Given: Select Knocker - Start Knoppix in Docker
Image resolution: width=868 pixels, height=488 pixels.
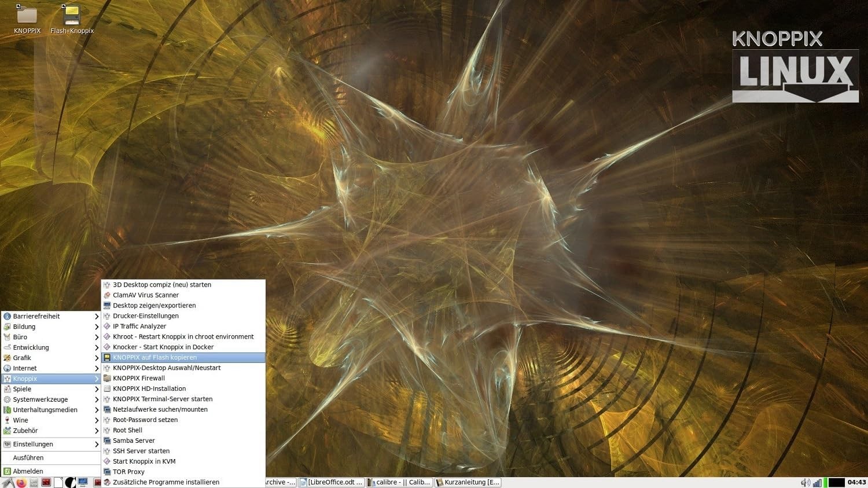Looking at the screenshot, I should [183, 347].
